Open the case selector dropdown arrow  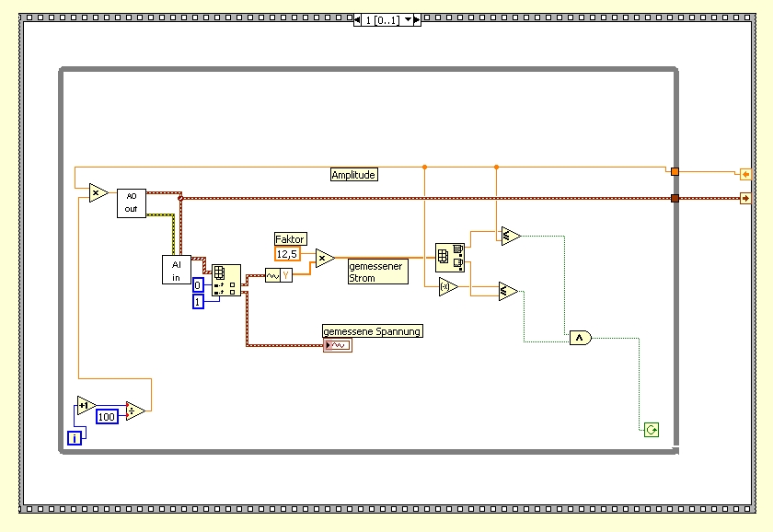[408, 19]
